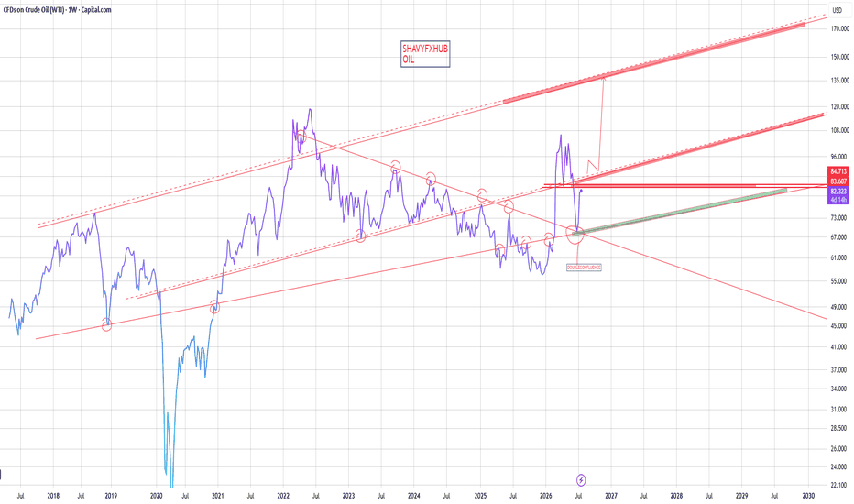This screenshot has width=854, height=504.
Task: Click the 26.000 price axis label
Action: point(840,449)
